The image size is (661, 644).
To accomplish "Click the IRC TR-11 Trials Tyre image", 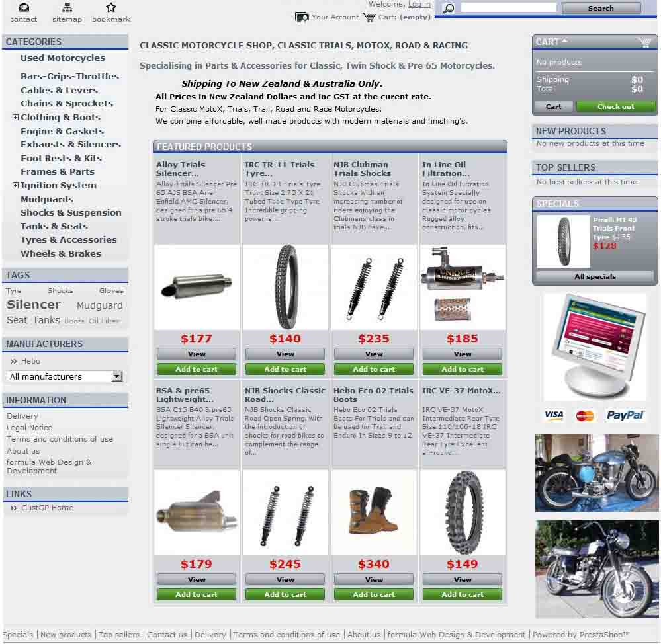I will [x=285, y=287].
